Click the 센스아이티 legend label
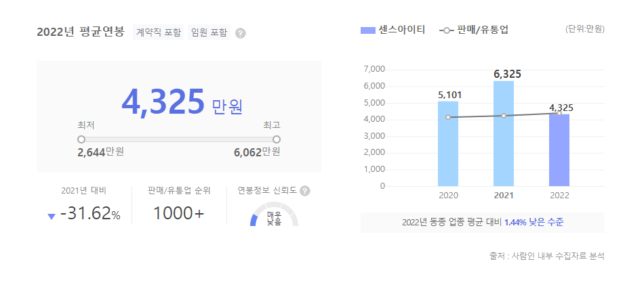The image size is (644, 291). click(402, 30)
